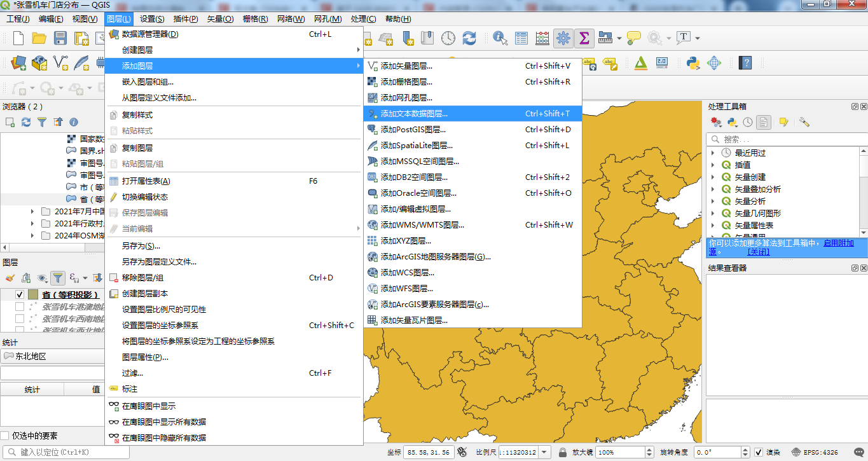Click the Filter Legend funnel in Layers panel

58,278
